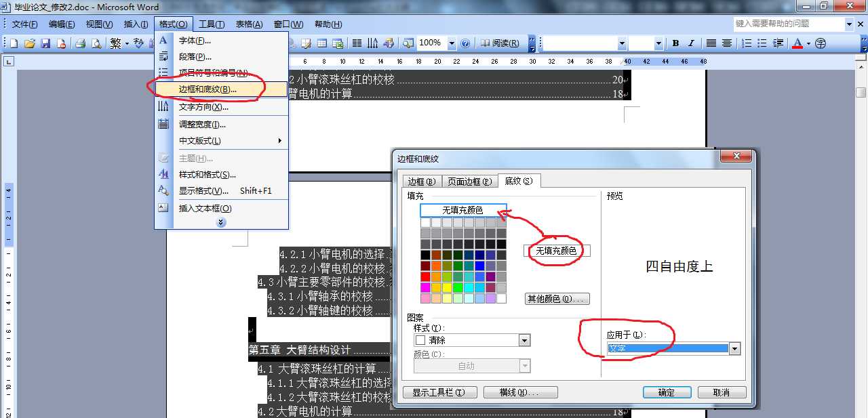Choose 插入文本框 in the Format menu
Image resolution: width=868 pixels, height=418 pixels.
[x=222, y=209]
